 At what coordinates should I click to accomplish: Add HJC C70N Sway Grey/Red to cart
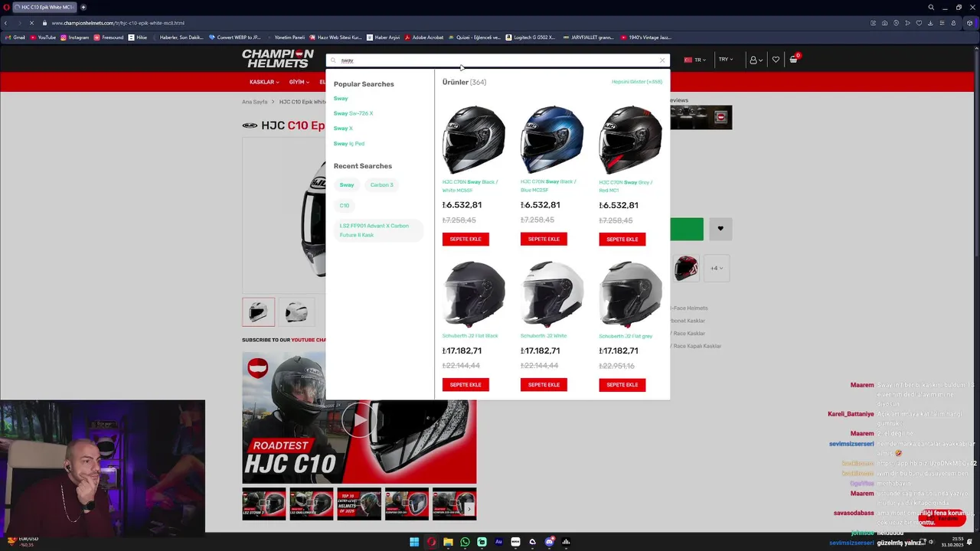[622, 240]
